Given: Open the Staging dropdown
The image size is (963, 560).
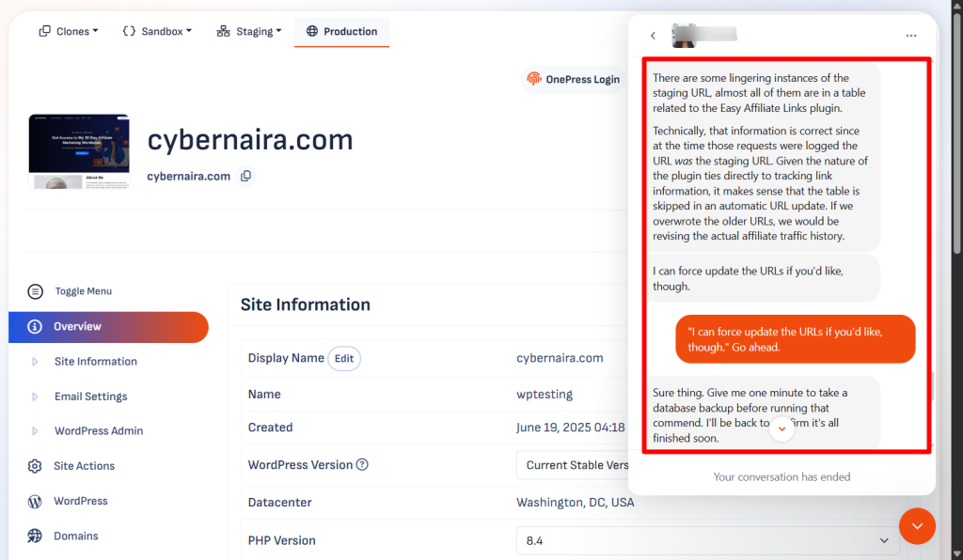Looking at the screenshot, I should [x=248, y=30].
